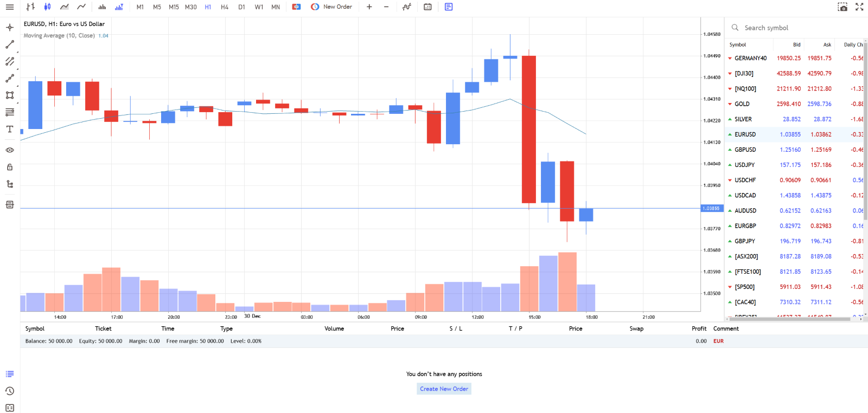The image size is (868, 413).
Task: Focus the Search symbol field
Action: [x=797, y=28]
